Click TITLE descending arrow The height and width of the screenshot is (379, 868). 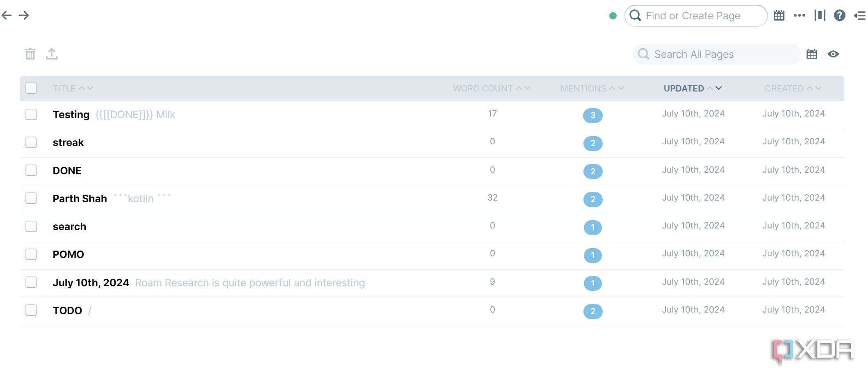tap(91, 88)
